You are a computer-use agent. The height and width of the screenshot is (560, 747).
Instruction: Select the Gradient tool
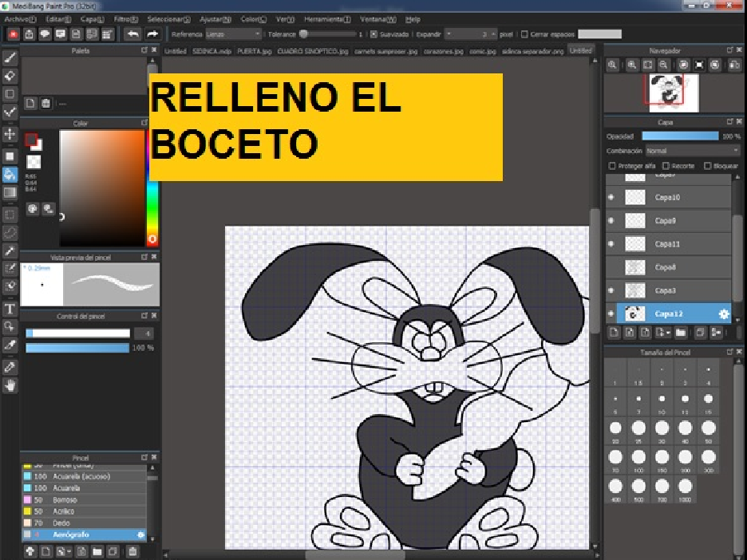pyautogui.click(x=10, y=192)
